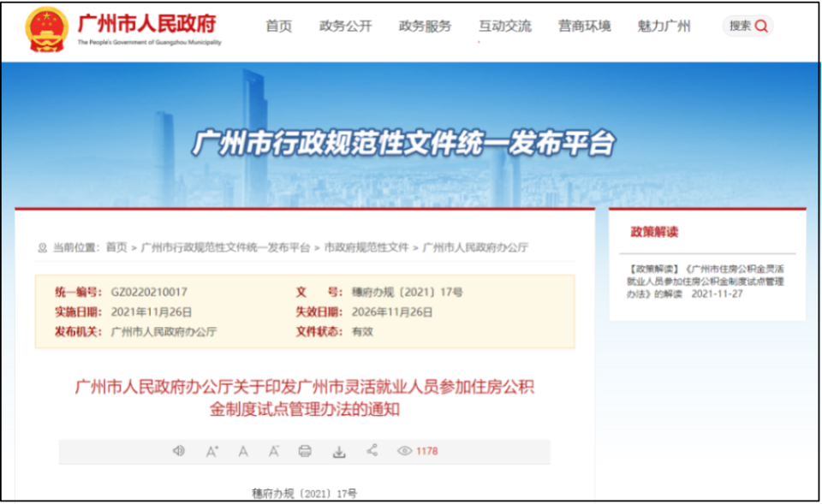Increase font size with A+ icon
Viewport: 822px width, 504px height.
[x=211, y=451]
